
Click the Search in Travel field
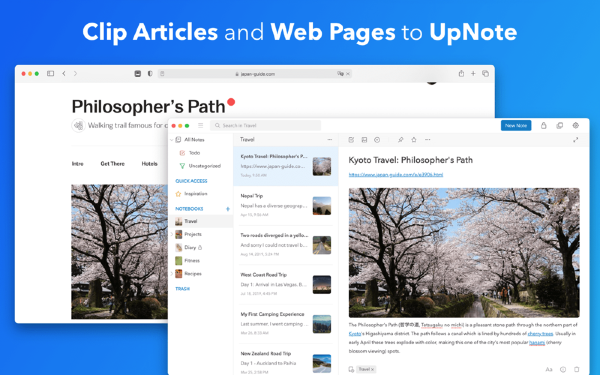coord(266,126)
